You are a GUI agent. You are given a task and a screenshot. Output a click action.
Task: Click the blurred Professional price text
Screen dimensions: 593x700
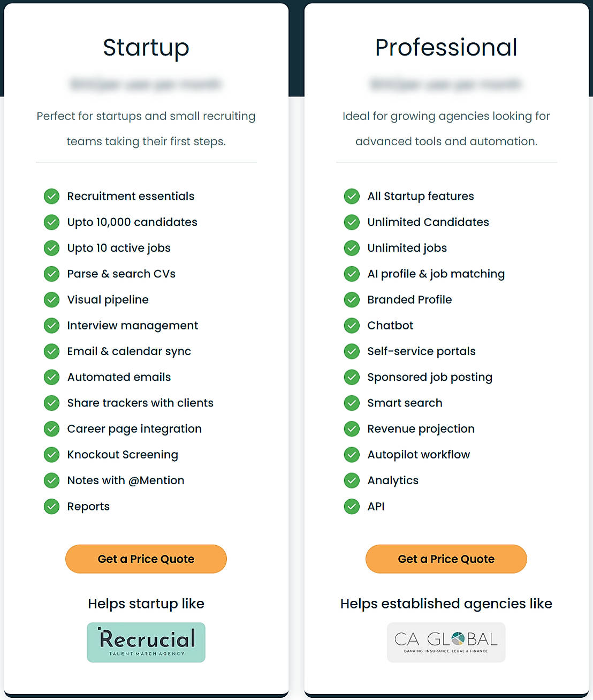tap(446, 84)
